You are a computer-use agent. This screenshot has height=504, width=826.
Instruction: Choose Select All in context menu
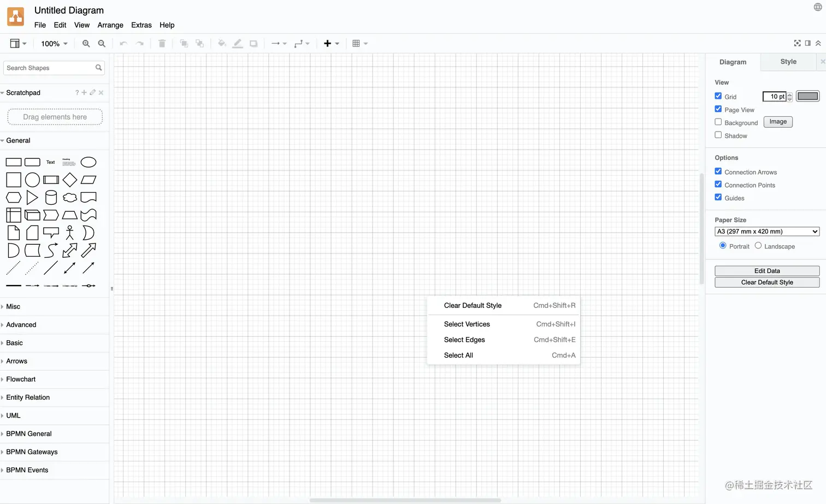[503, 355]
